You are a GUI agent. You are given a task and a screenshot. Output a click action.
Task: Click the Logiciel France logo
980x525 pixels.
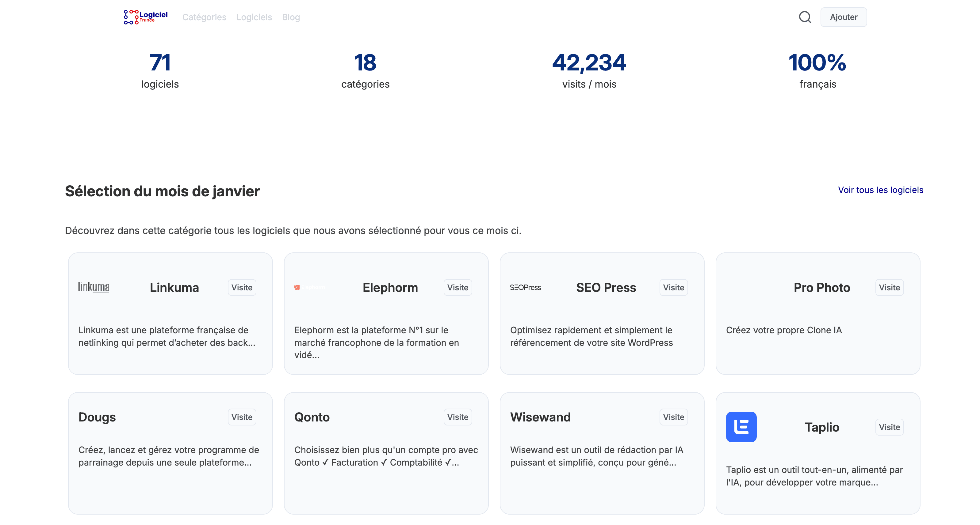[146, 17]
